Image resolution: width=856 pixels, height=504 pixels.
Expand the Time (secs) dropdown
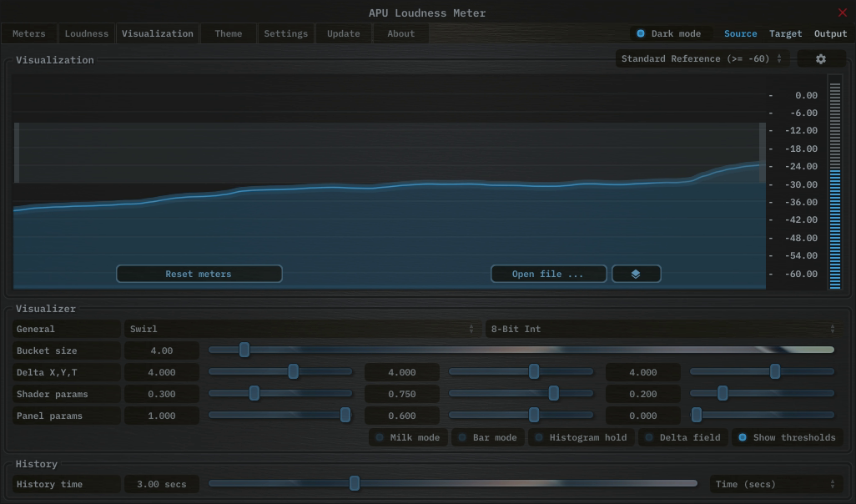pyautogui.click(x=775, y=484)
